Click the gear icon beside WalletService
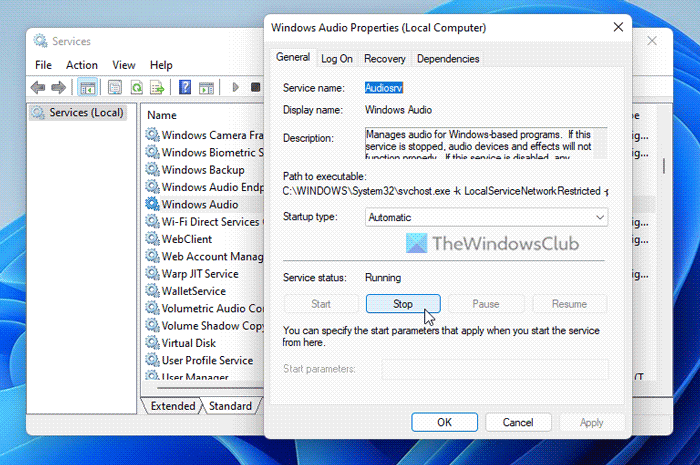 [x=152, y=291]
